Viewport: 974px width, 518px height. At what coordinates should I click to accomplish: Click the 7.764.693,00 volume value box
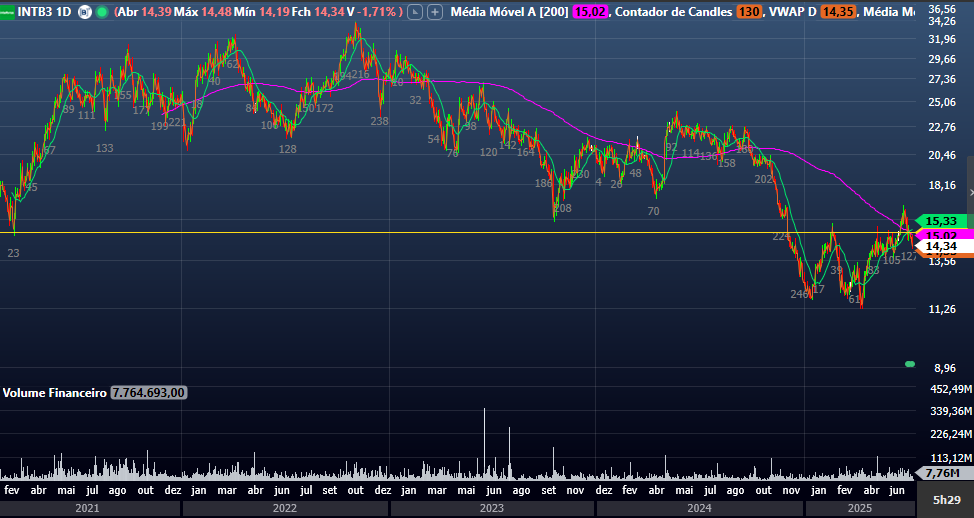[148, 393]
